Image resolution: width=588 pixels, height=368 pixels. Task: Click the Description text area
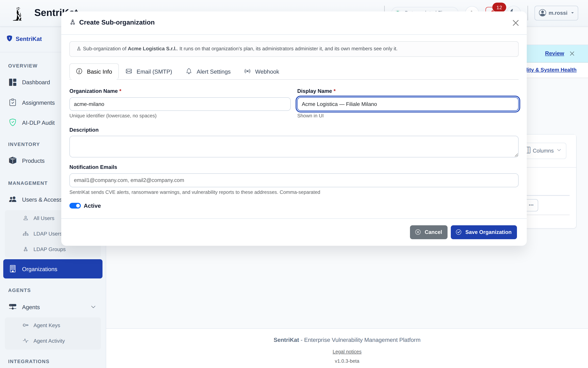click(x=294, y=147)
